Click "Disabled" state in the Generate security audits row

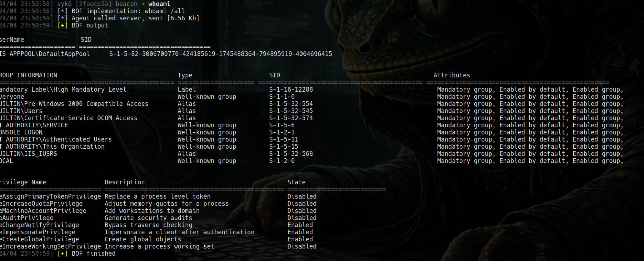(302, 218)
